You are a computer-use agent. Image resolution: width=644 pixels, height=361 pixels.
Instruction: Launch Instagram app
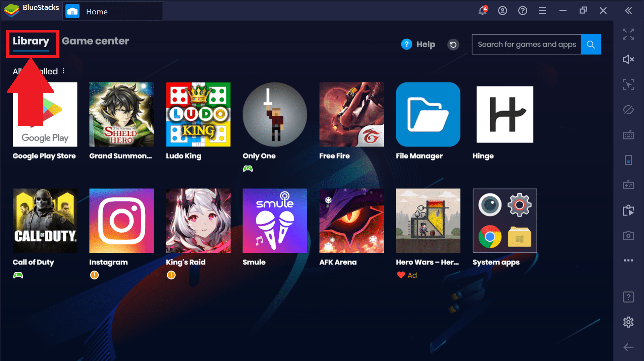[121, 221]
